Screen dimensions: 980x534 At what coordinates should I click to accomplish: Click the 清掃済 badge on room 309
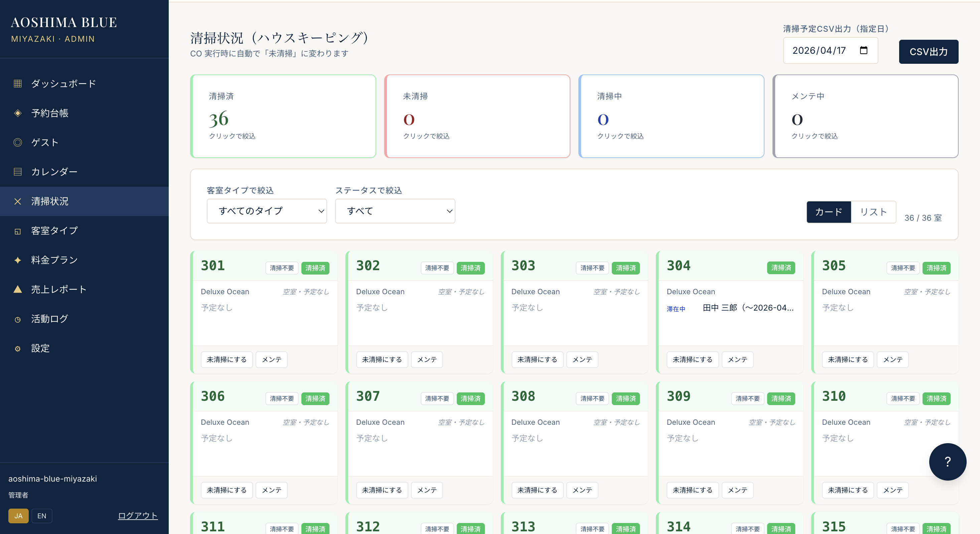coord(781,398)
